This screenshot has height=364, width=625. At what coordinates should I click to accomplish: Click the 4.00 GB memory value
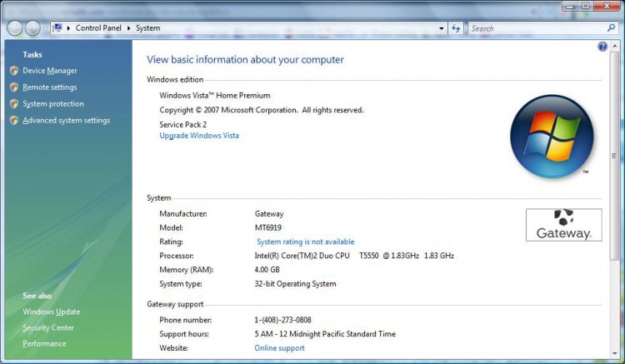267,270
